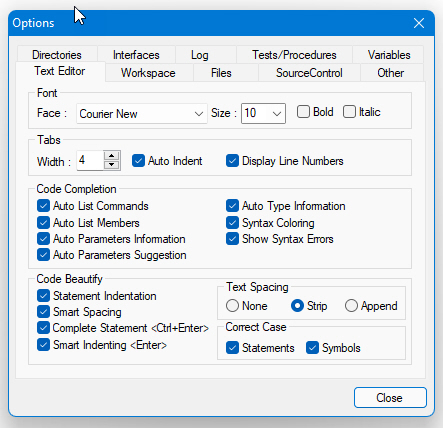The image size is (443, 428).
Task: Enable the Italic checkbox
Action: [x=349, y=112]
